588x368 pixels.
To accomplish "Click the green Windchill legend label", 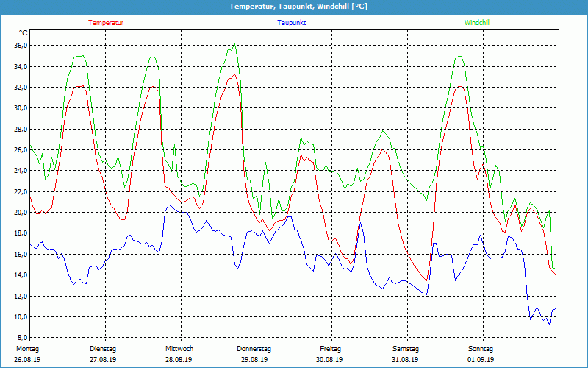I will (477, 23).
